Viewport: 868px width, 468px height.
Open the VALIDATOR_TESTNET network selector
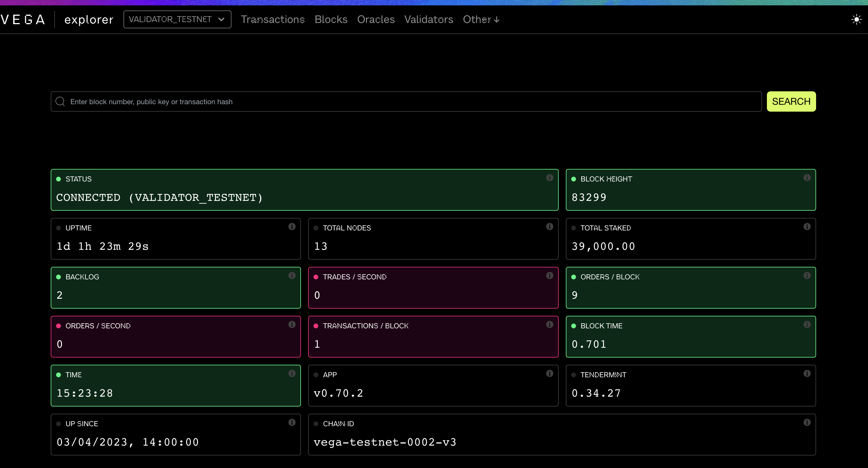point(177,19)
